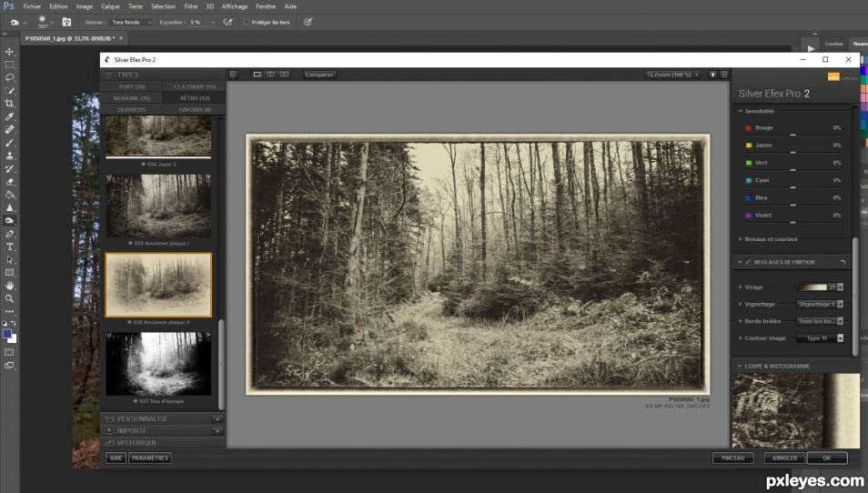Select the Move tool in Photoshop
The image size is (868, 493).
point(9,52)
